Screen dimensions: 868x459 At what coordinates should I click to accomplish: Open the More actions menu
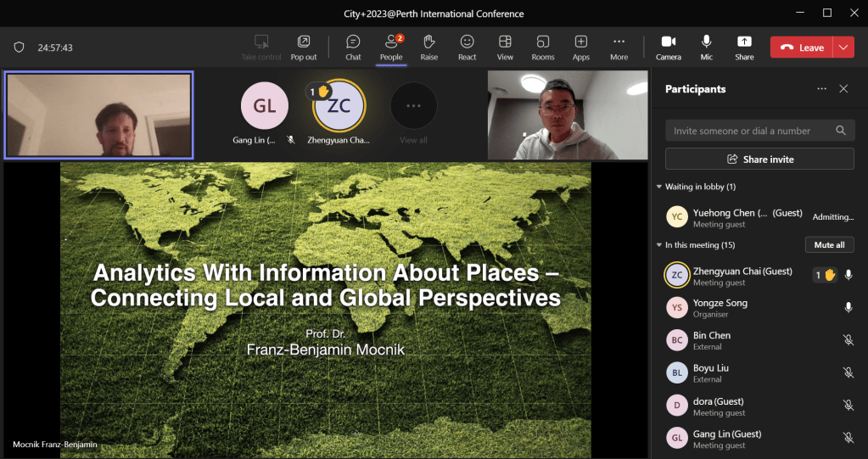619,48
